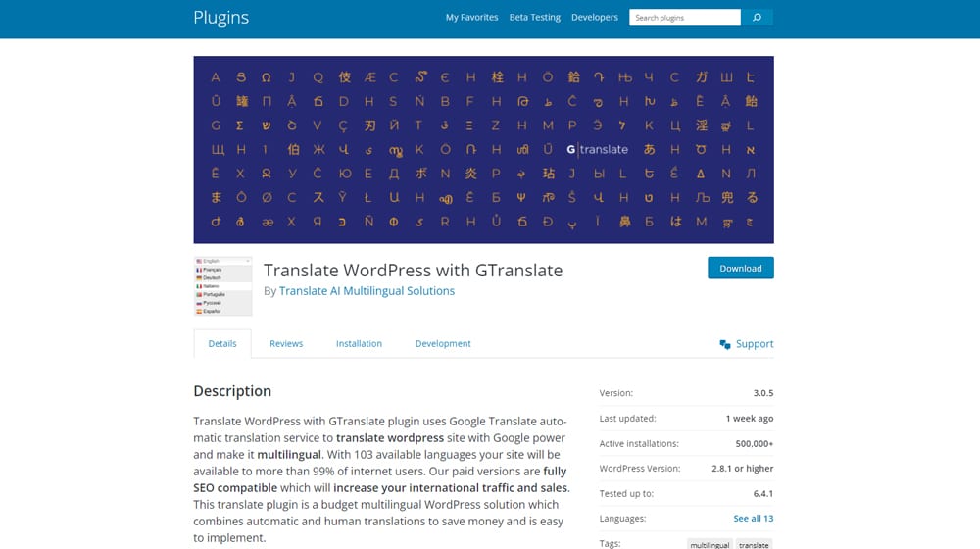This screenshot has height=549, width=980.
Task: Open the Support link
Action: 755,344
